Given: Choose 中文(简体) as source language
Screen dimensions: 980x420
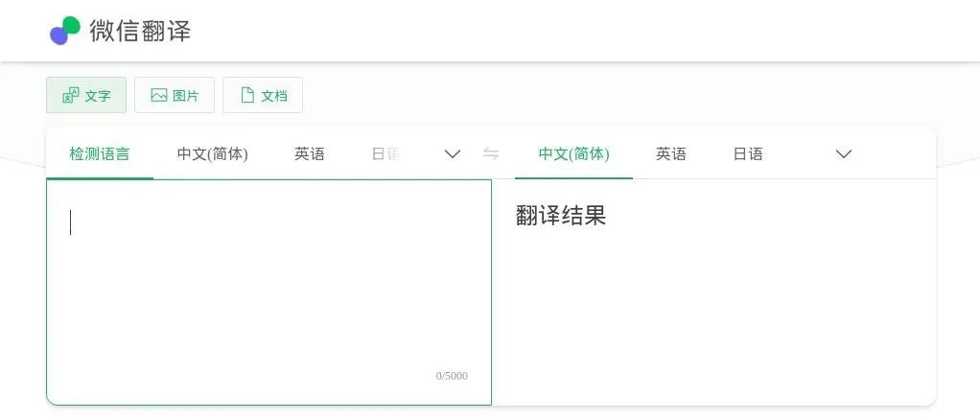Looking at the screenshot, I should click(213, 153).
